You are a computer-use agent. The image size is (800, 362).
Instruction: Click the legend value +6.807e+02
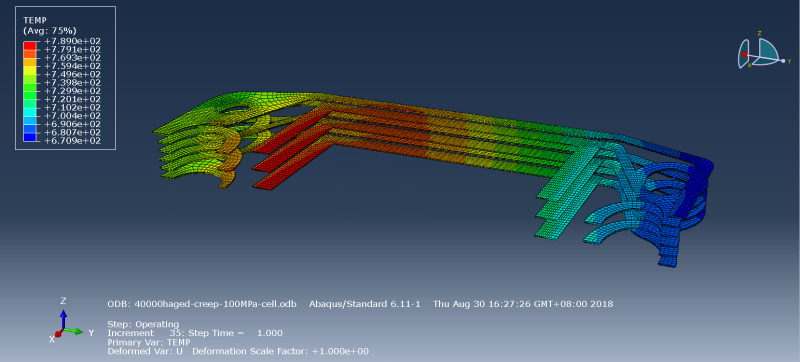coord(72,132)
